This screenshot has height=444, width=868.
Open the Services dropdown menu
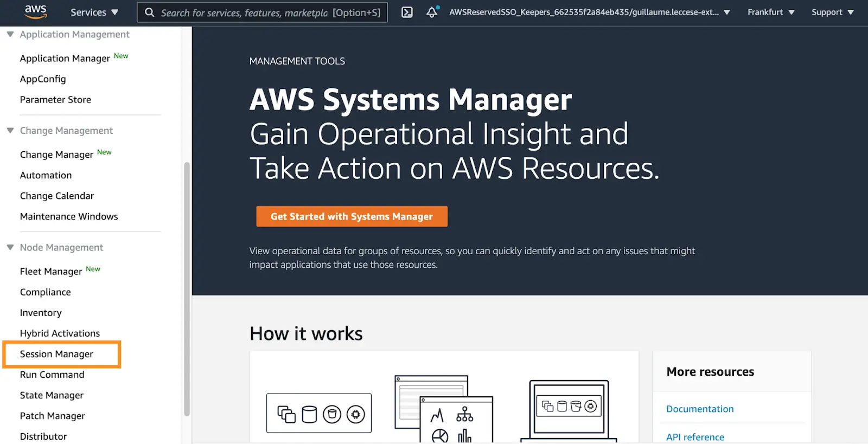click(94, 12)
